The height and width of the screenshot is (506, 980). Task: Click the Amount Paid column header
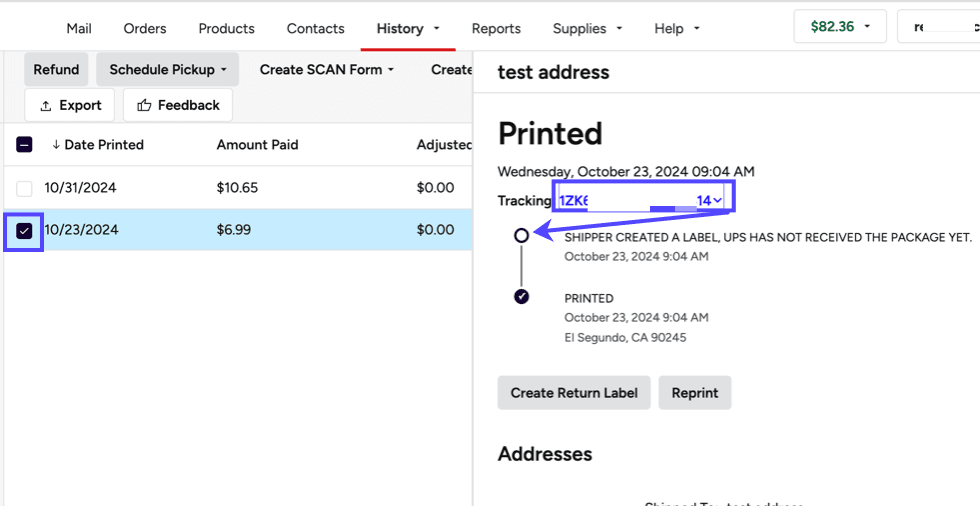pyautogui.click(x=258, y=145)
